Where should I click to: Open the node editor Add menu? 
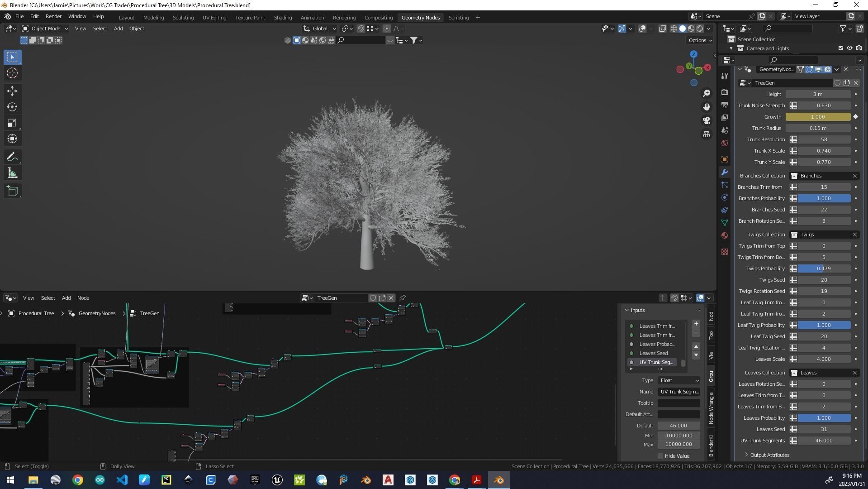[x=66, y=298]
